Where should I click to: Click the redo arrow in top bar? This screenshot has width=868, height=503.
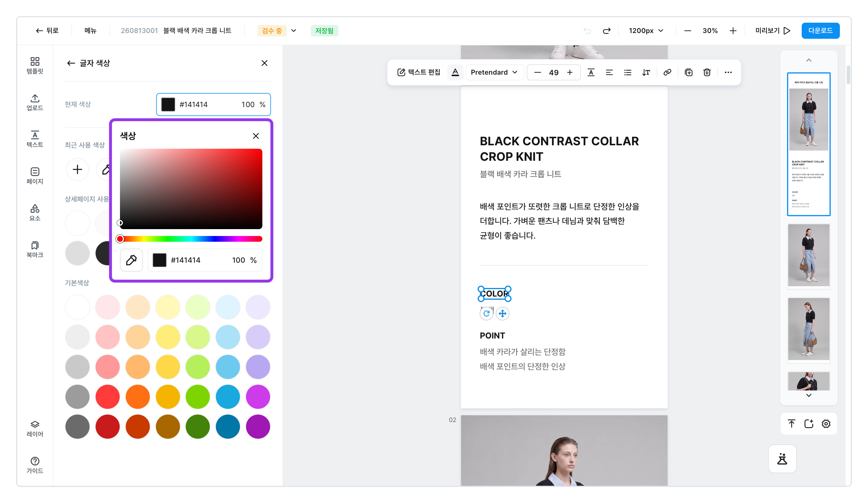607,31
